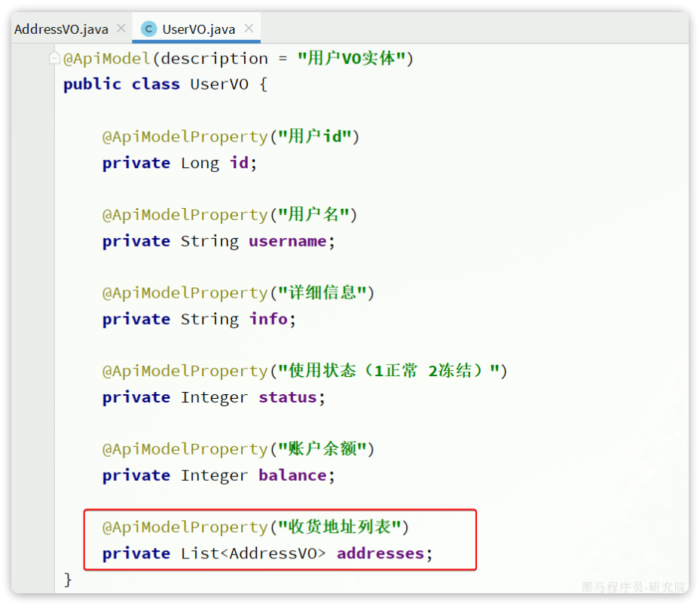The image size is (700, 606).
Task: Collapse the @ApiModel annotation fold marker
Action: click(x=54, y=58)
